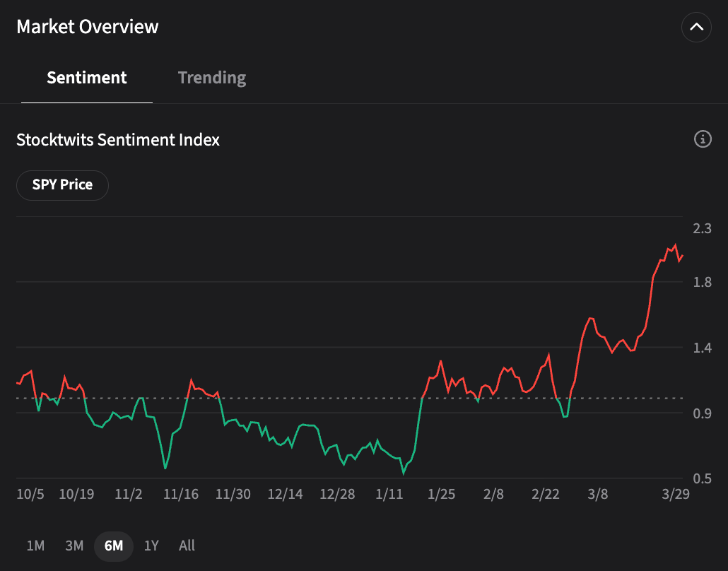728x571 pixels.
Task: Click the 10/5 date axis label
Action: [x=30, y=494]
